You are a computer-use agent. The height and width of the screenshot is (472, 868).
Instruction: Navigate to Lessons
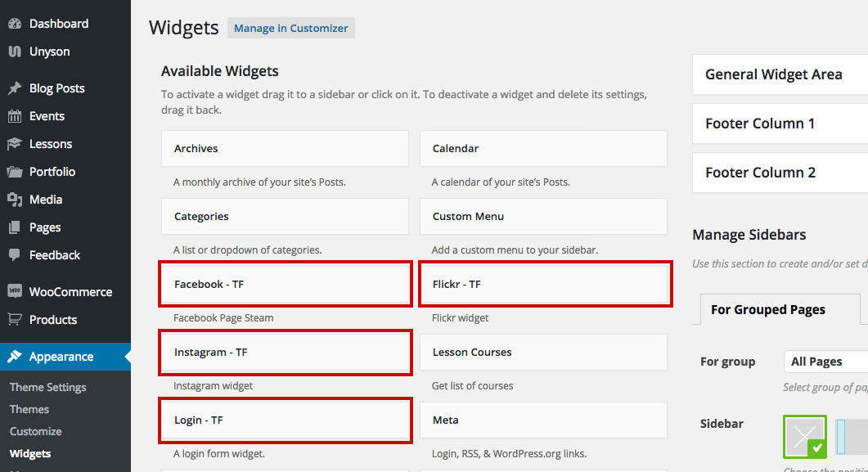tap(51, 144)
